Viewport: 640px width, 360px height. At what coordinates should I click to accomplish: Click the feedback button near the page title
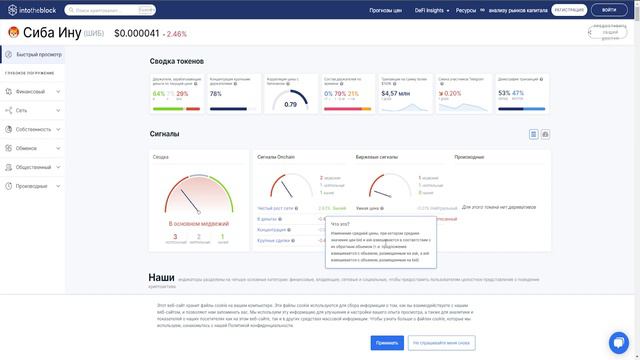point(607,32)
